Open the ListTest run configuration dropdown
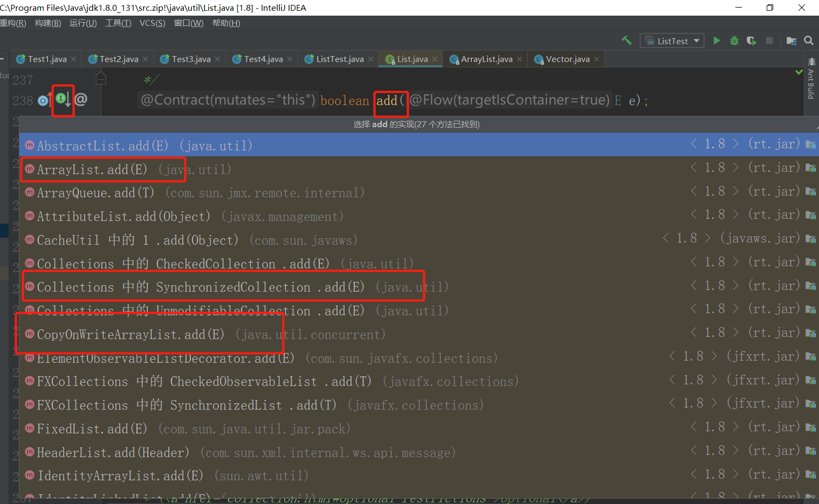Screen dimensions: 819x504 point(672,41)
